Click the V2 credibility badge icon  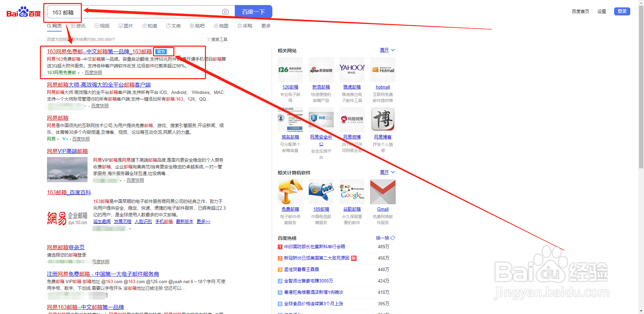point(65,139)
